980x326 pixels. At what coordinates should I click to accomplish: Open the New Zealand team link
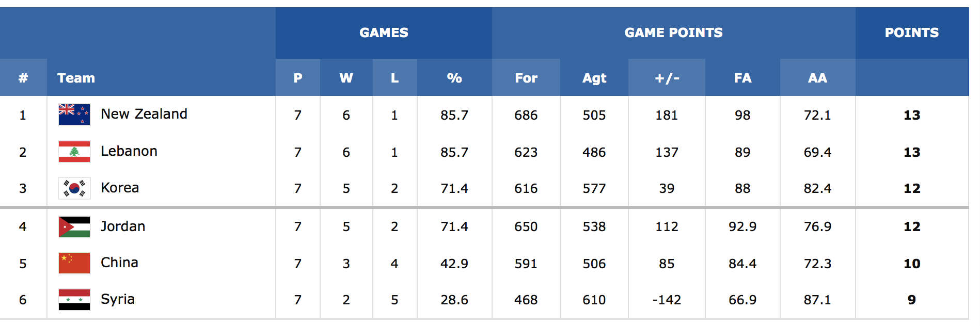144,114
